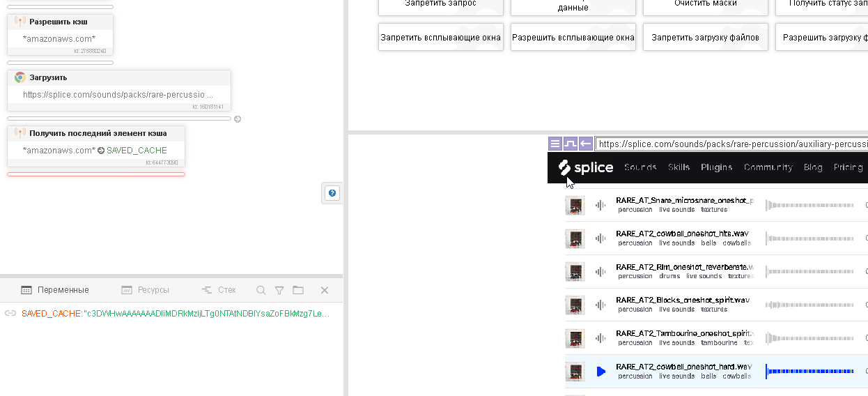Click the Splice logo
Image resolution: width=868 pixels, height=396 pixels.
(586, 167)
